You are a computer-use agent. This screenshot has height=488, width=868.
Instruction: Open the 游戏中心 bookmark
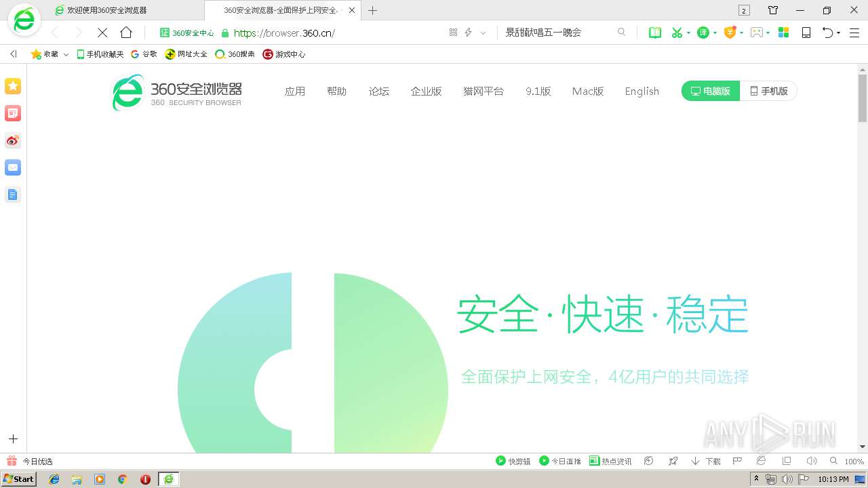284,54
